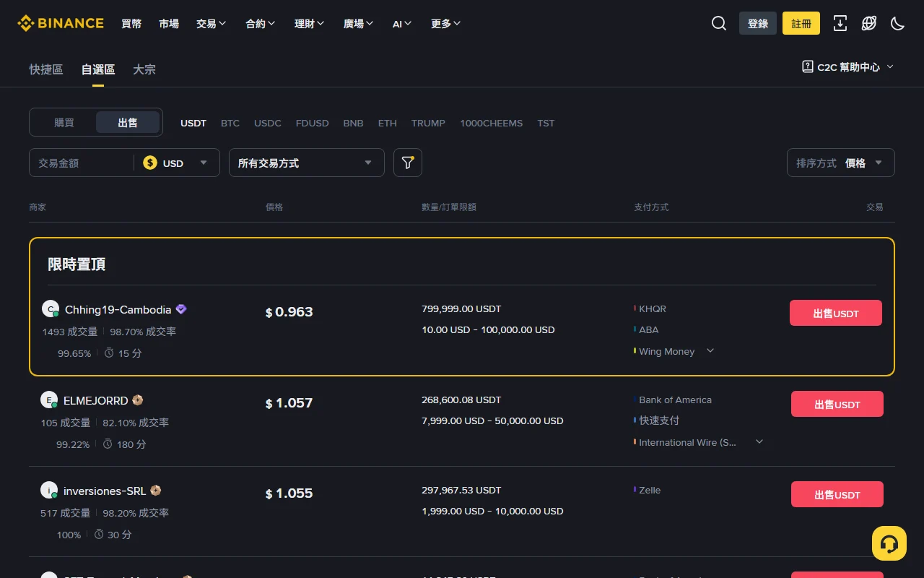Image resolution: width=924 pixels, height=578 pixels.
Task: Click the clock icon beside 15 分
Action: tap(109, 353)
